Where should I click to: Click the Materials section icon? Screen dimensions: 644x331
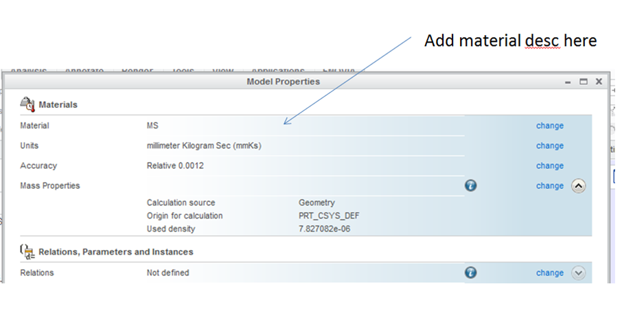click(x=27, y=104)
